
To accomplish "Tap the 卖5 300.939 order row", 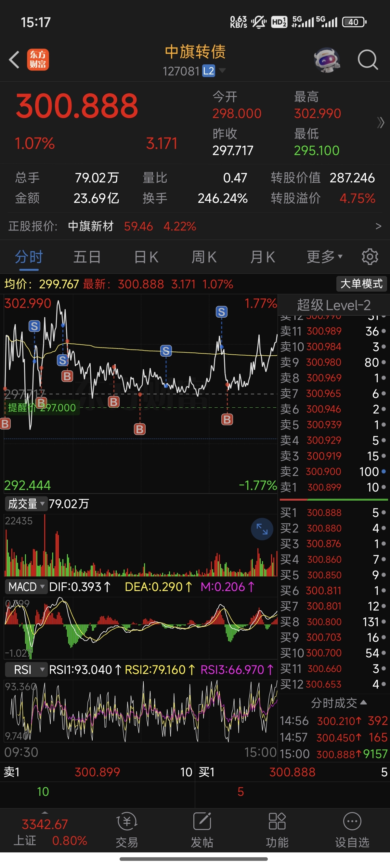I will click(334, 425).
